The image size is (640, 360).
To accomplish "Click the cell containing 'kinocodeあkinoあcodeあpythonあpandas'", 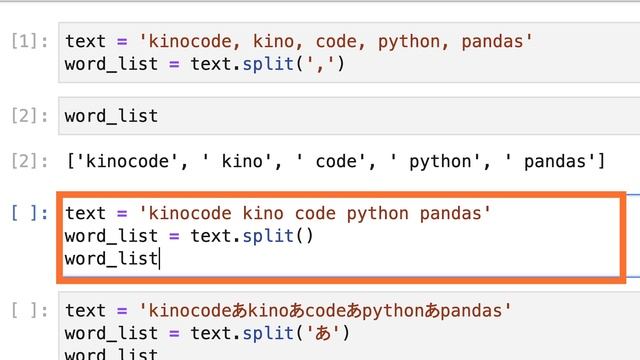I will pyautogui.click(x=349, y=326).
